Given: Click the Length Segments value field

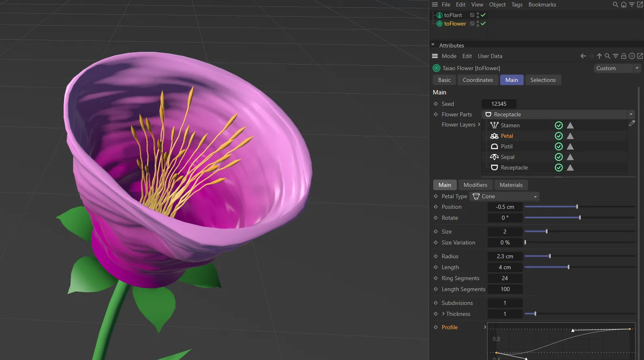Looking at the screenshot, I should coord(505,289).
